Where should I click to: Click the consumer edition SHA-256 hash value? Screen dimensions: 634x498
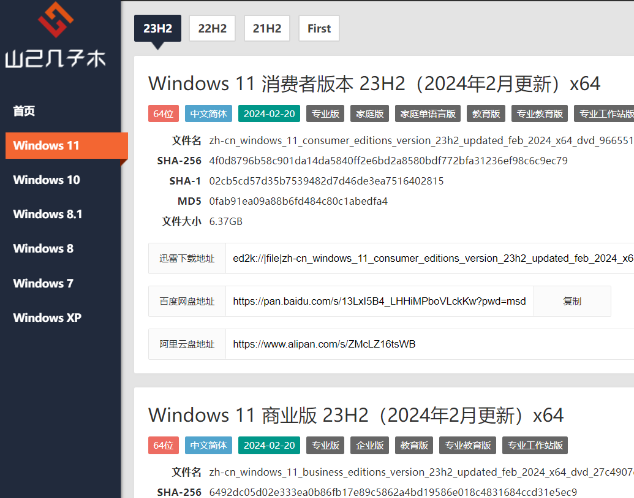388,161
